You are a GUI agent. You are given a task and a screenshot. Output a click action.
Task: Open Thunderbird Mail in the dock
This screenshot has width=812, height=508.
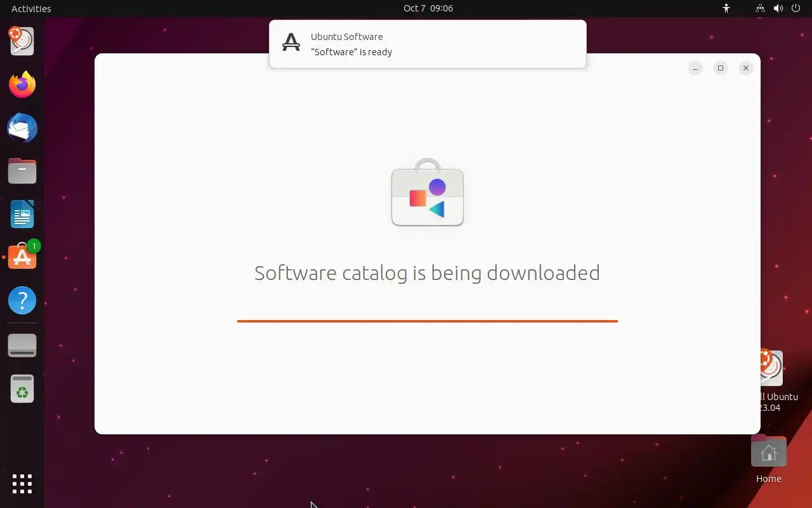(x=22, y=128)
